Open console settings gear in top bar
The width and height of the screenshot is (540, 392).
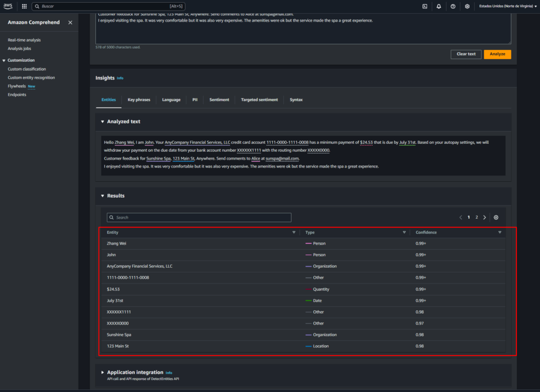click(467, 6)
